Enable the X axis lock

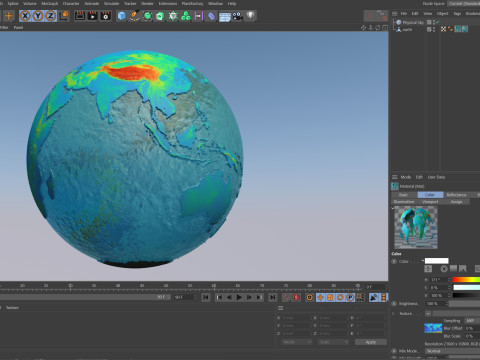tap(25, 16)
